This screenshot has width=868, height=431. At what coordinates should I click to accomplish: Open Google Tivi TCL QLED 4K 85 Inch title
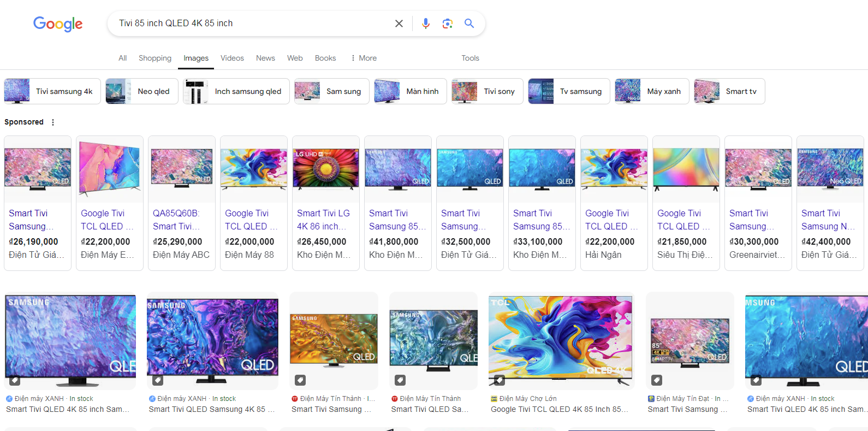(560, 409)
